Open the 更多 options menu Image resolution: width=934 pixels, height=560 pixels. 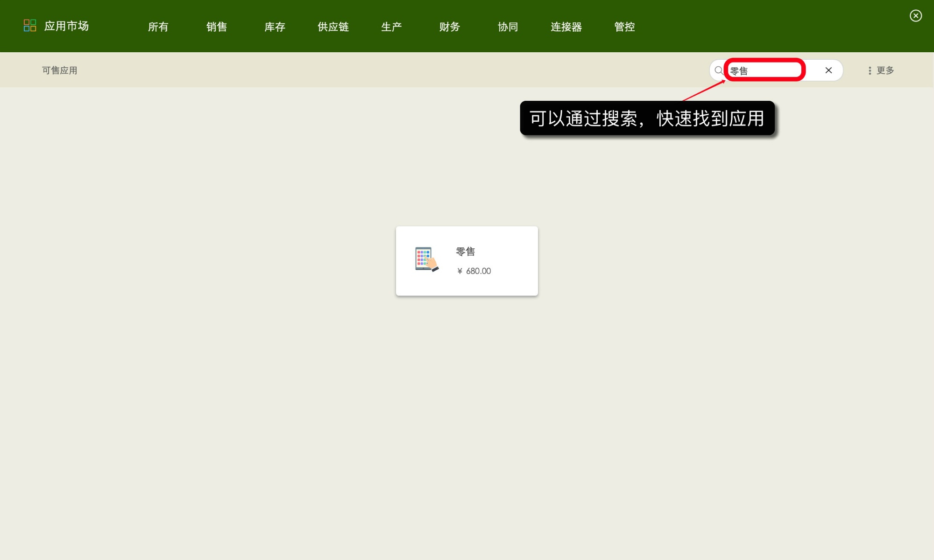[x=881, y=70]
